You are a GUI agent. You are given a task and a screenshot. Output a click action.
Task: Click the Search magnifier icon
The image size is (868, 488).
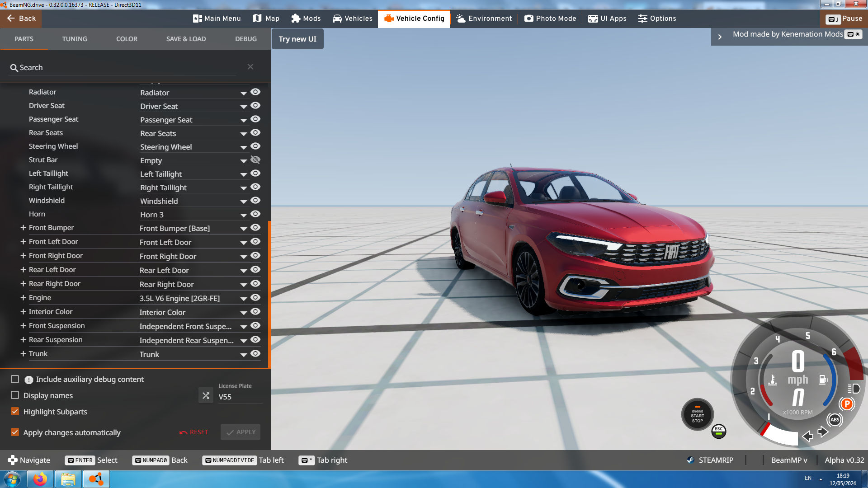14,68
